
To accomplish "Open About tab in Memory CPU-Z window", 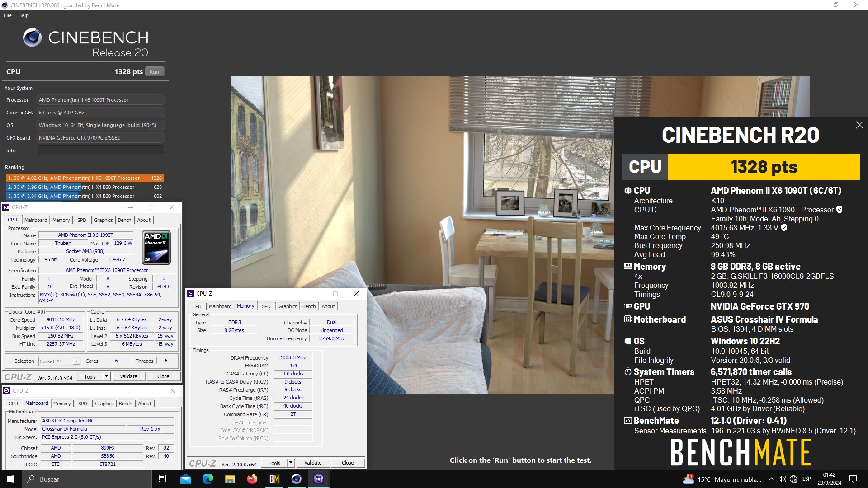I will click(328, 306).
